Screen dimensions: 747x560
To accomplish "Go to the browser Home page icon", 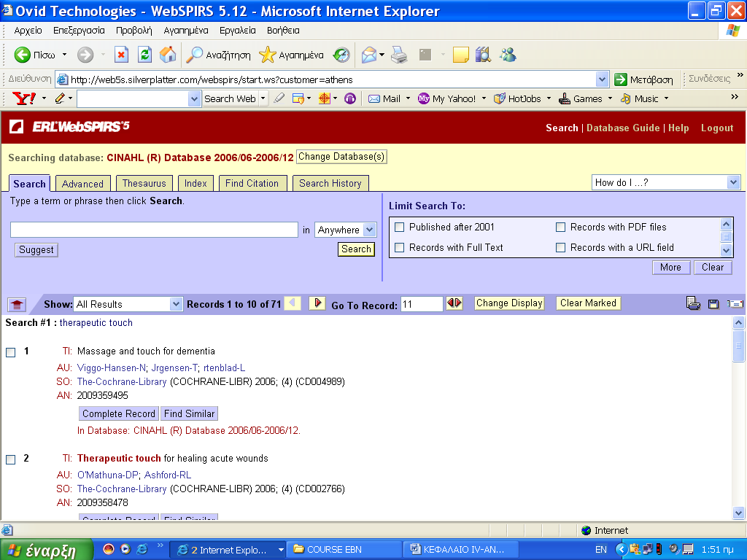I will click(168, 55).
